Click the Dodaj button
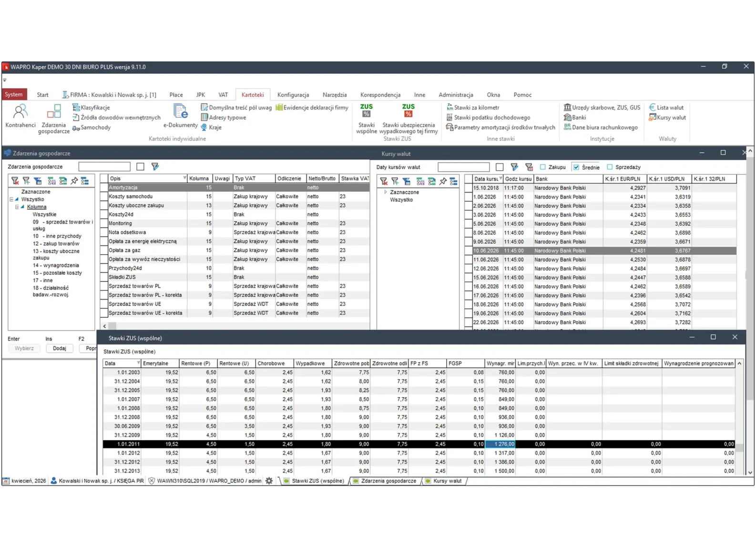 (x=60, y=349)
